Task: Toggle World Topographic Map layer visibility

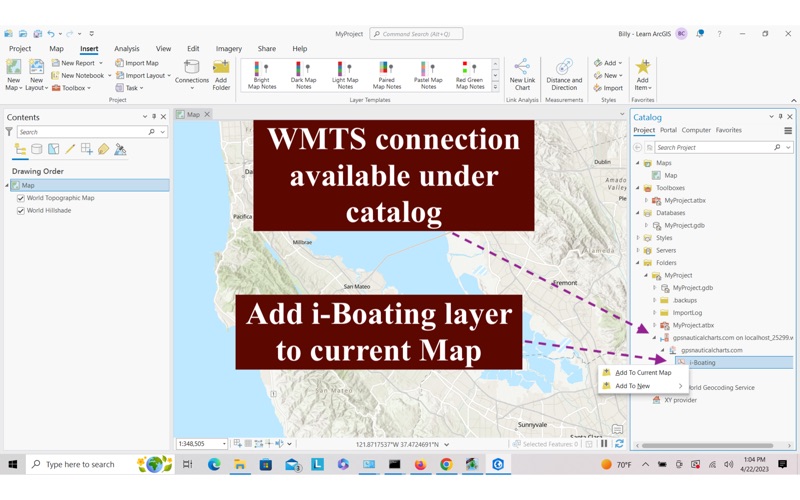Action: coord(21,198)
